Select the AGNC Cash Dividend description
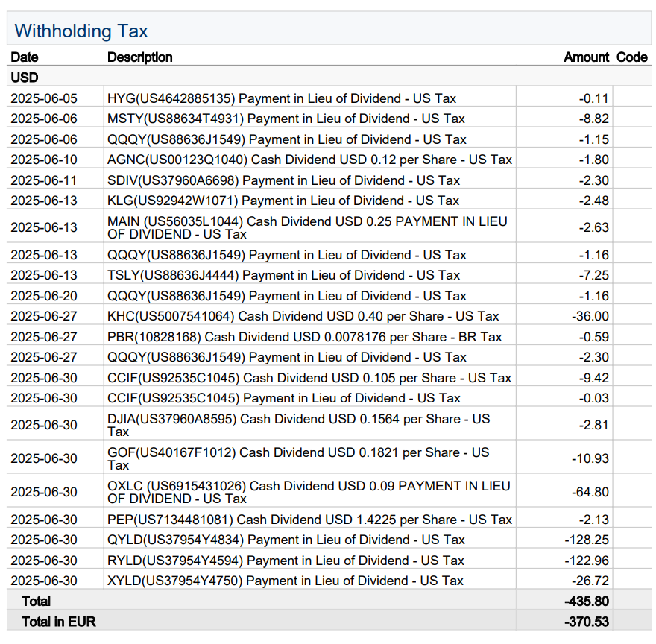 tap(309, 160)
